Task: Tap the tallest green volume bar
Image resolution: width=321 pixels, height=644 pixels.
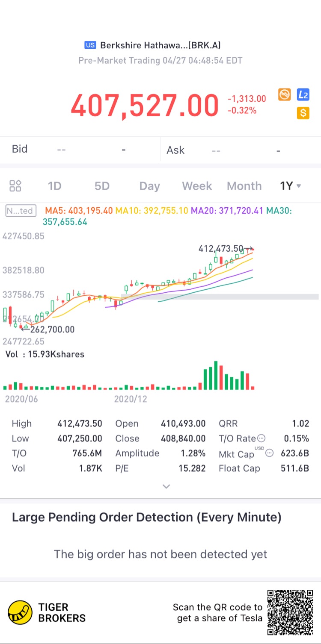Action: point(216,375)
